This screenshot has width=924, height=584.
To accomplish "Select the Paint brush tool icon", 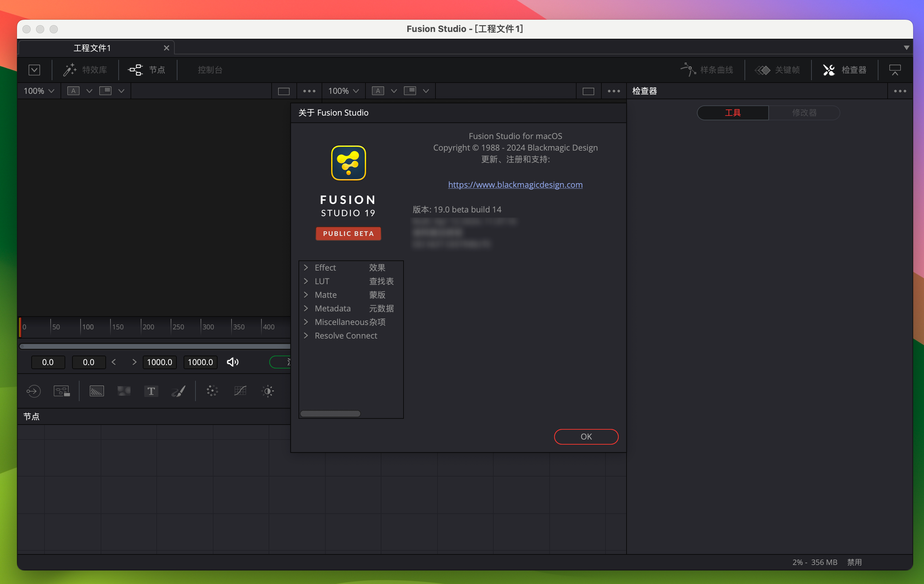I will click(178, 391).
